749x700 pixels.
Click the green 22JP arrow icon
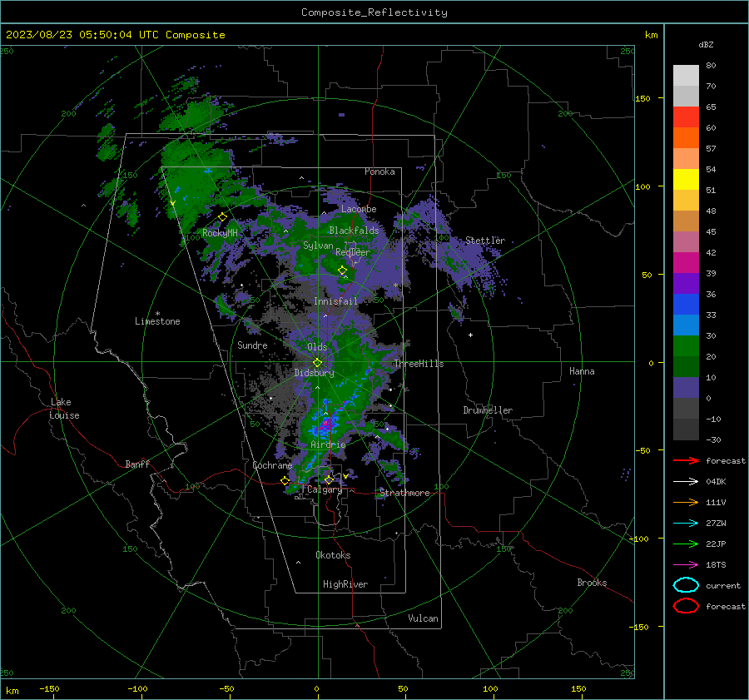click(x=686, y=544)
